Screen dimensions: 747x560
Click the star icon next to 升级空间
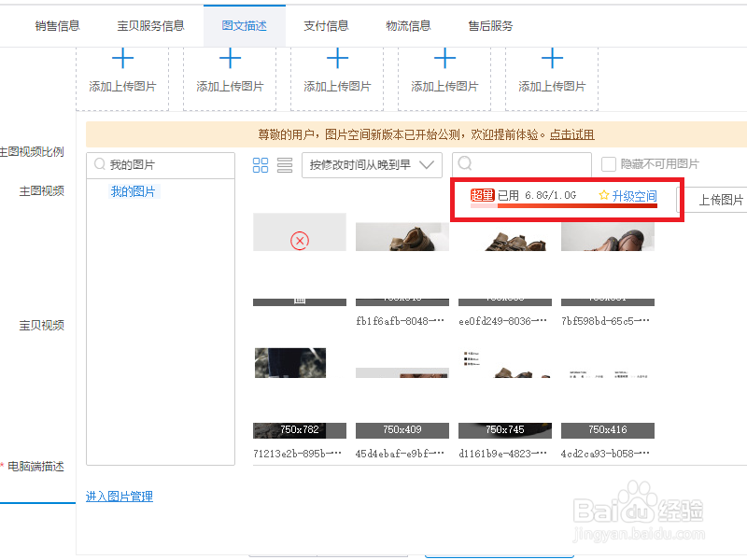(603, 195)
